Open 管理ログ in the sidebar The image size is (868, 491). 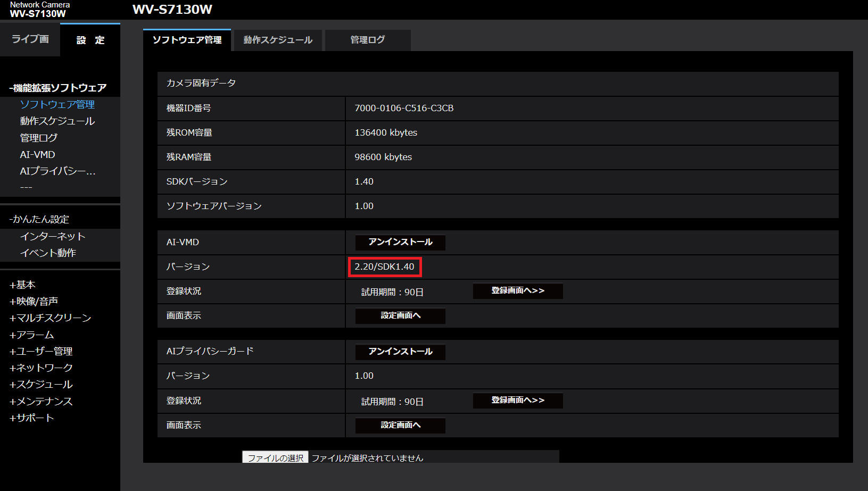(39, 138)
